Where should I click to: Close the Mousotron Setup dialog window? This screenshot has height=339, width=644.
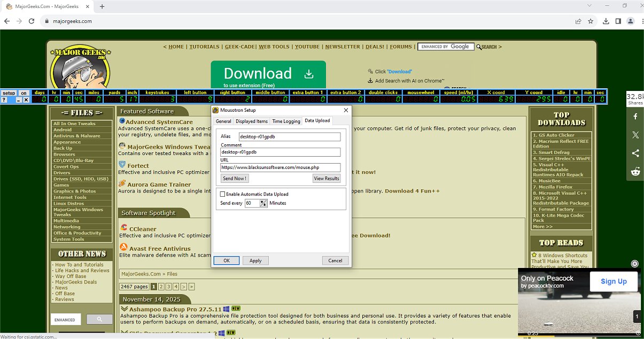point(345,111)
